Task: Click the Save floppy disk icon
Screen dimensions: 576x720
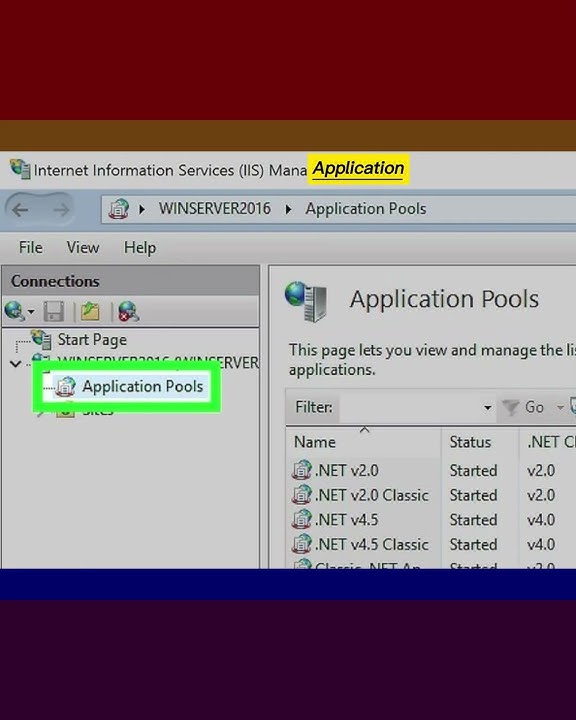Action: coord(53,311)
